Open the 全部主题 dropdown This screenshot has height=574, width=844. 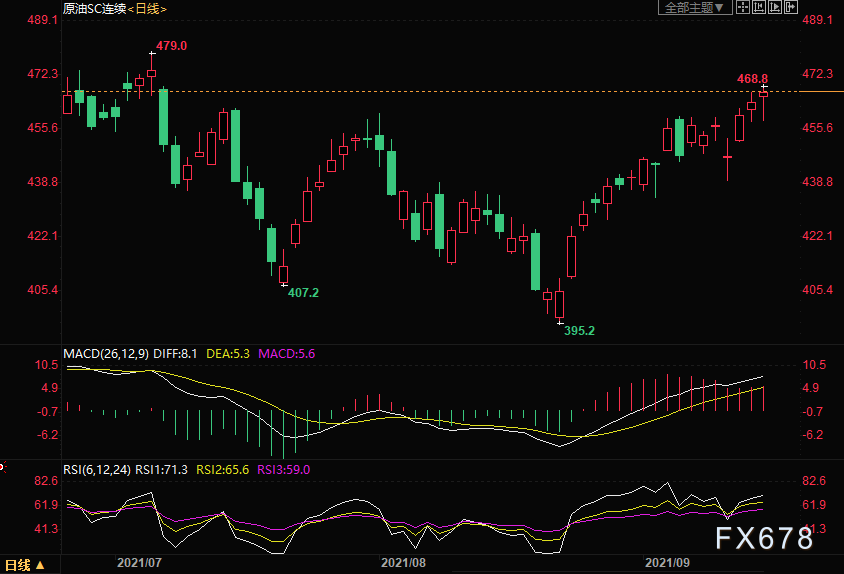point(693,8)
